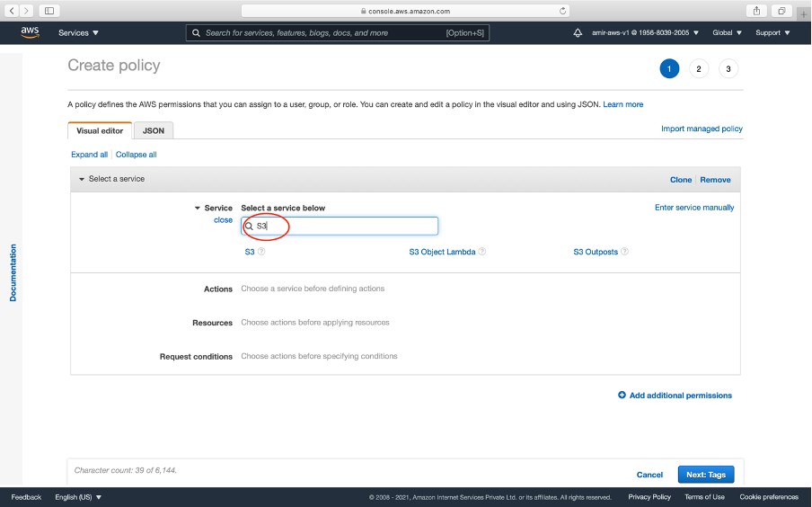812x507 pixels.
Task: Select the S3 service result
Action: tap(250, 252)
